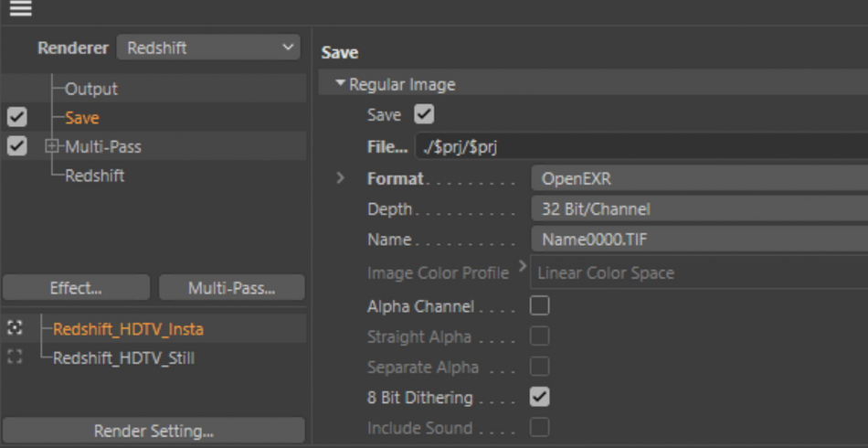Select the Multi-Pass tree entry

(103, 147)
